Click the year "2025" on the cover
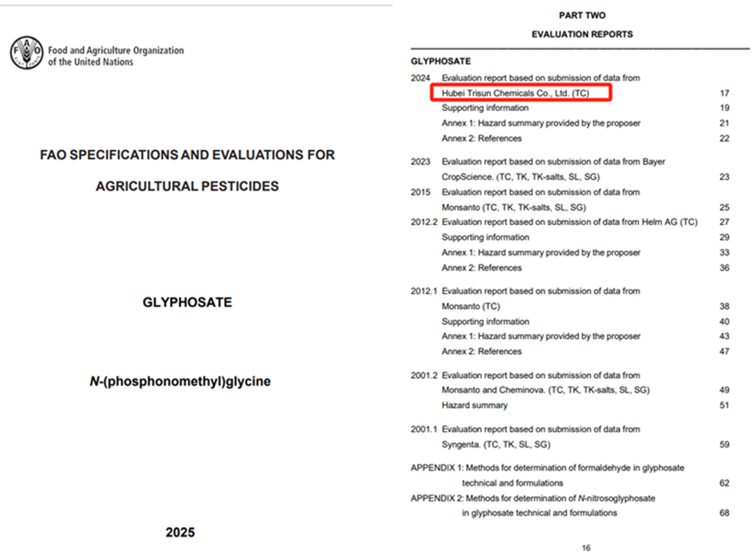Image resolution: width=756 pixels, height=555 pixels. [181, 532]
